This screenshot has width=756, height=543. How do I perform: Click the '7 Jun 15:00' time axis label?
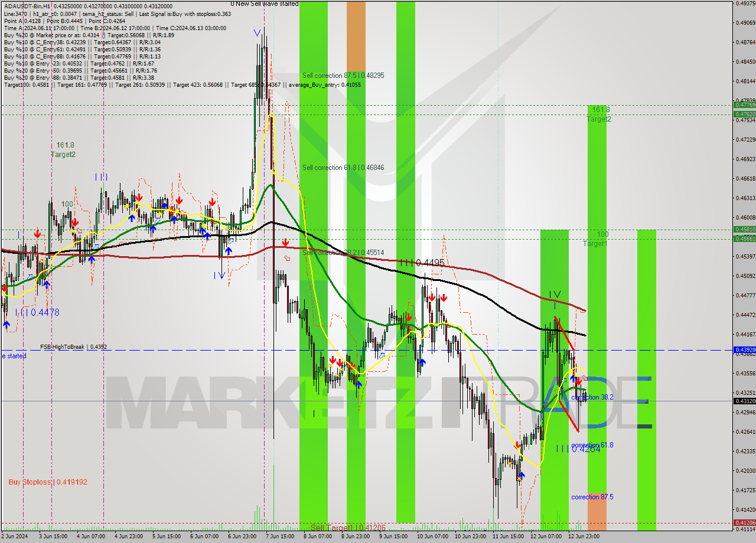coord(281,536)
